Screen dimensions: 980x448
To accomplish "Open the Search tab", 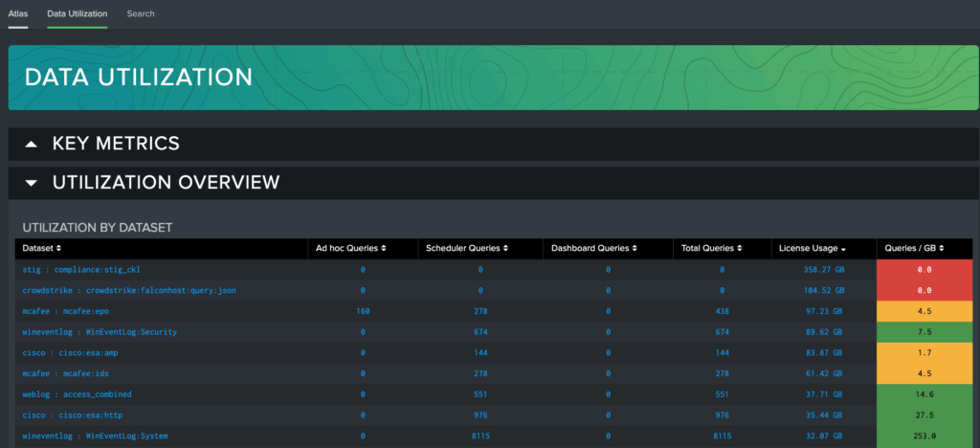I will click(141, 13).
